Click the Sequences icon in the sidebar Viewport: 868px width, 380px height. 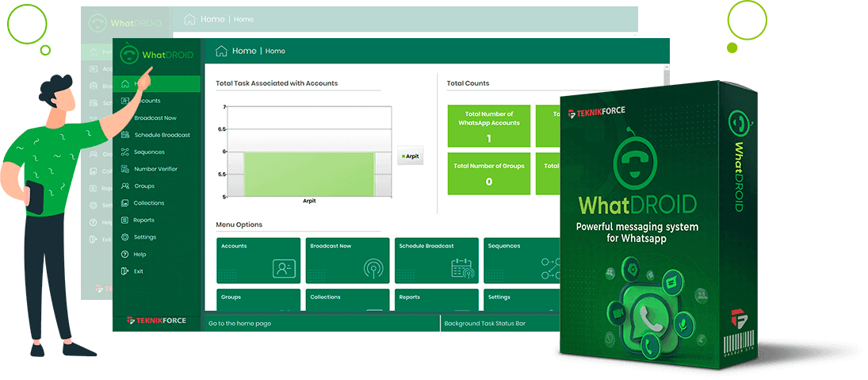125,152
